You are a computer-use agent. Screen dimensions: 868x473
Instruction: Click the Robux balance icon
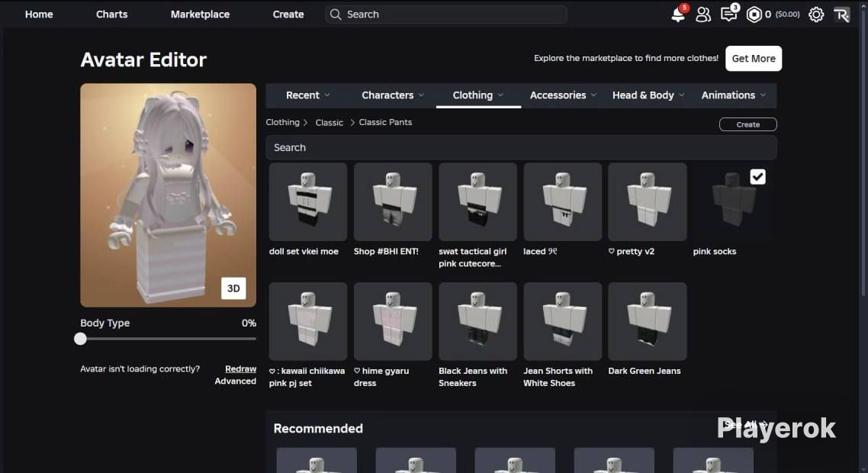click(x=754, y=14)
